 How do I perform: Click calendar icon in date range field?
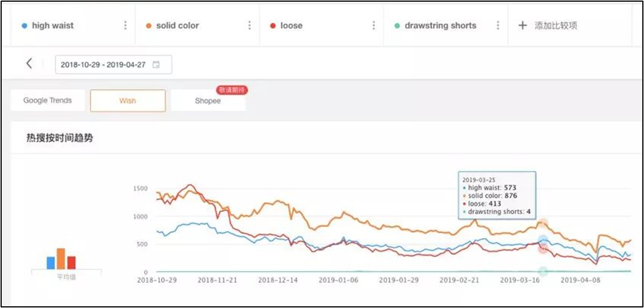[x=156, y=65]
